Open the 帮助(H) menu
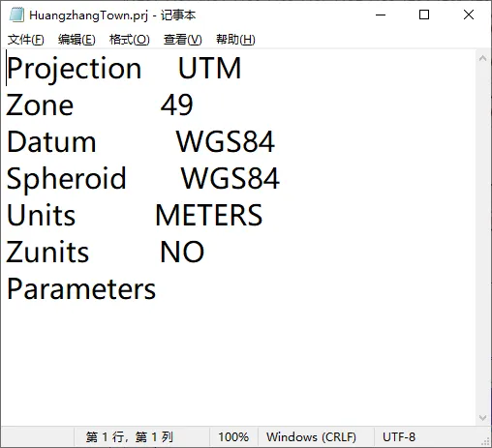492x448 pixels. click(235, 40)
